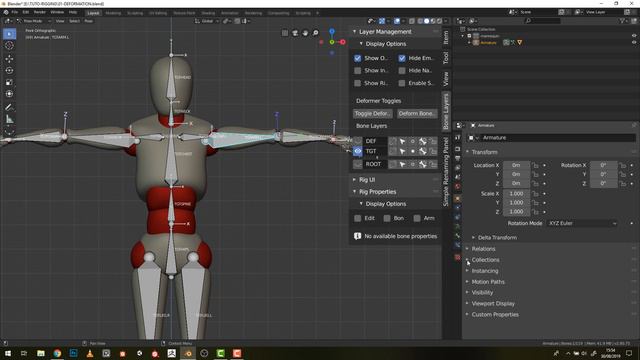The height and width of the screenshot is (360, 640).
Task: Show the DEF bone layer visibility toggle
Action: click(x=358, y=141)
